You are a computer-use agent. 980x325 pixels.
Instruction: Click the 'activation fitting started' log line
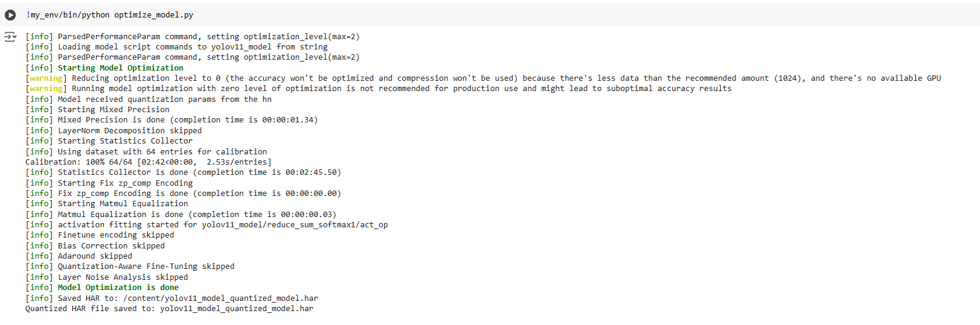pyautogui.click(x=207, y=225)
